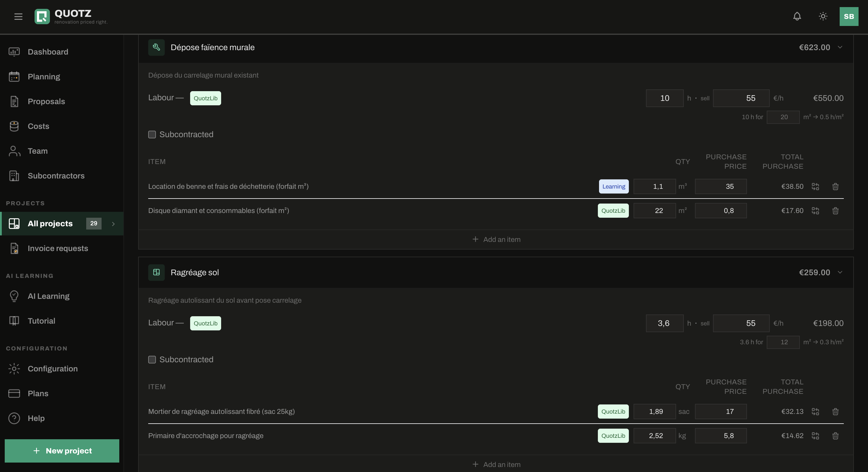
Task: Collapse the Dépose faïence murale section chevron
Action: 840,47
